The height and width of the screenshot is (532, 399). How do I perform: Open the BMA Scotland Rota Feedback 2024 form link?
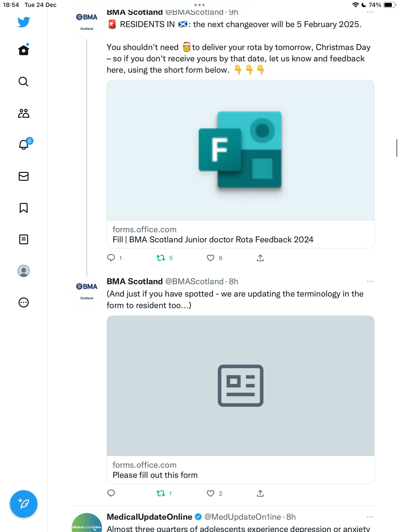pyautogui.click(x=241, y=164)
